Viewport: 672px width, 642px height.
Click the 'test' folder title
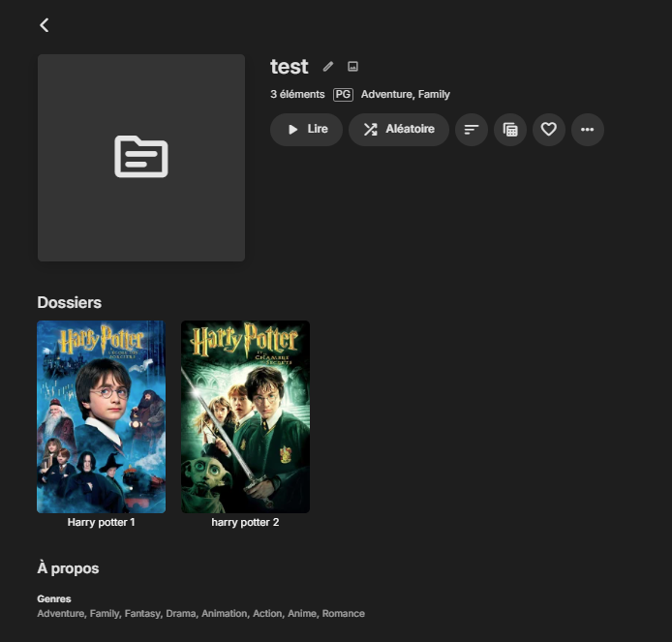[290, 67]
